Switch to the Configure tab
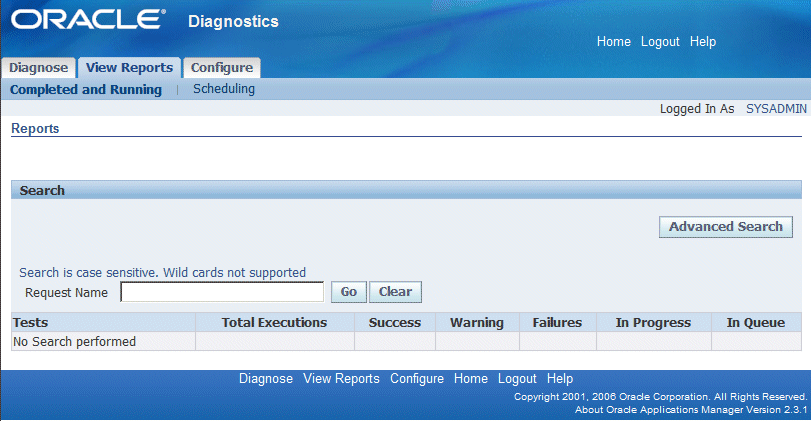This screenshot has height=421, width=811. tap(222, 68)
